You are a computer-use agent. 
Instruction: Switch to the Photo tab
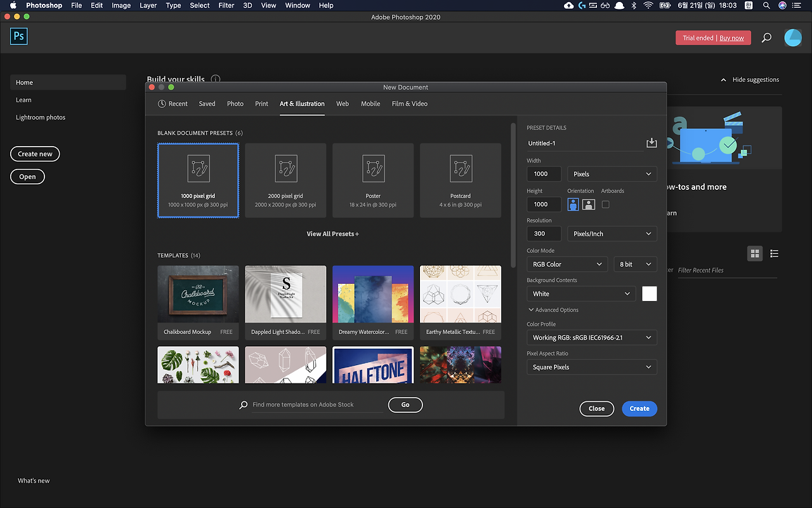click(235, 104)
